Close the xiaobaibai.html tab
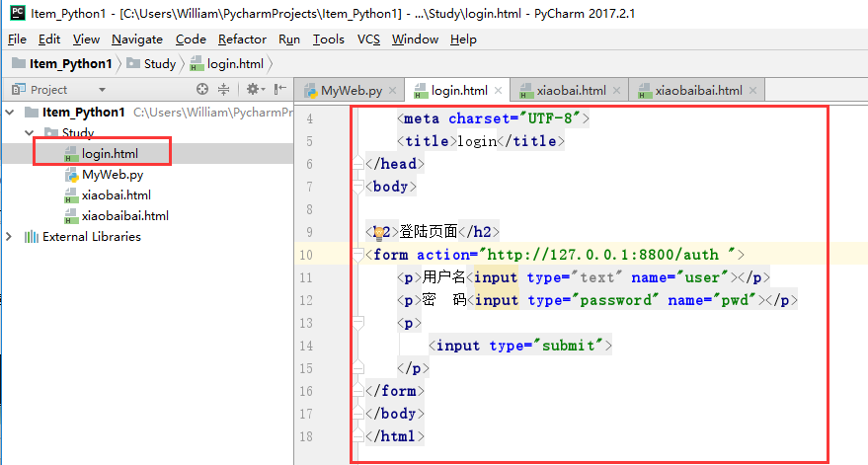 coord(752,90)
